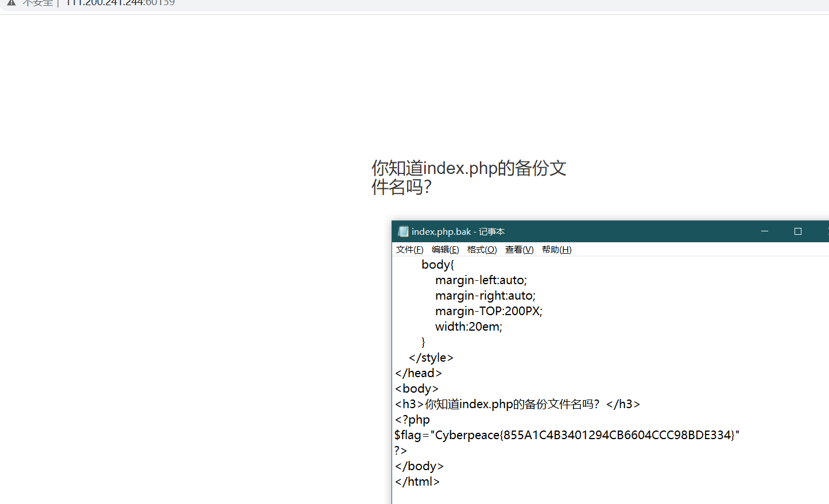Viewport: 829px width, 504px height.
Task: Open the 格式(O) menu in Notepad
Action: (482, 249)
